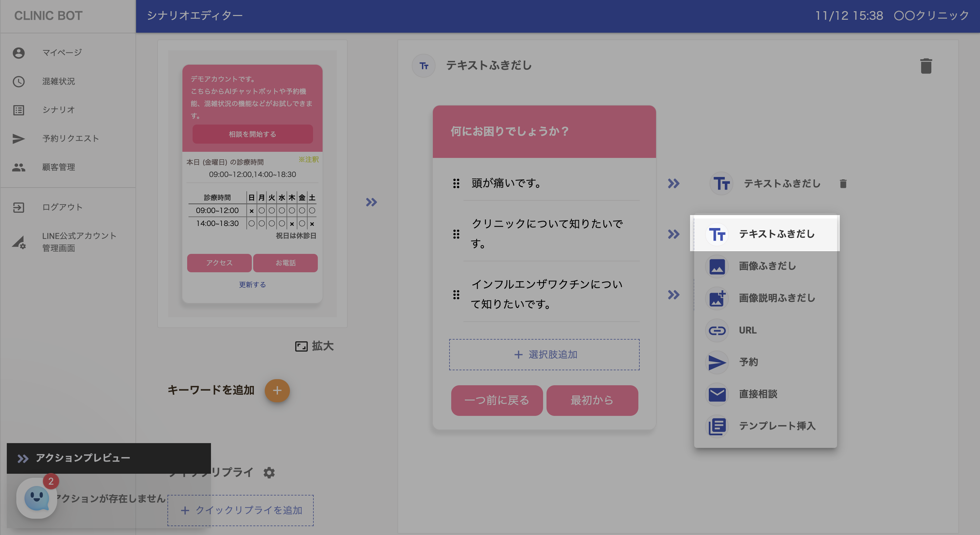Click the small trash icon next to テキストふきだし action
Screen dimensions: 980x535
coord(843,184)
